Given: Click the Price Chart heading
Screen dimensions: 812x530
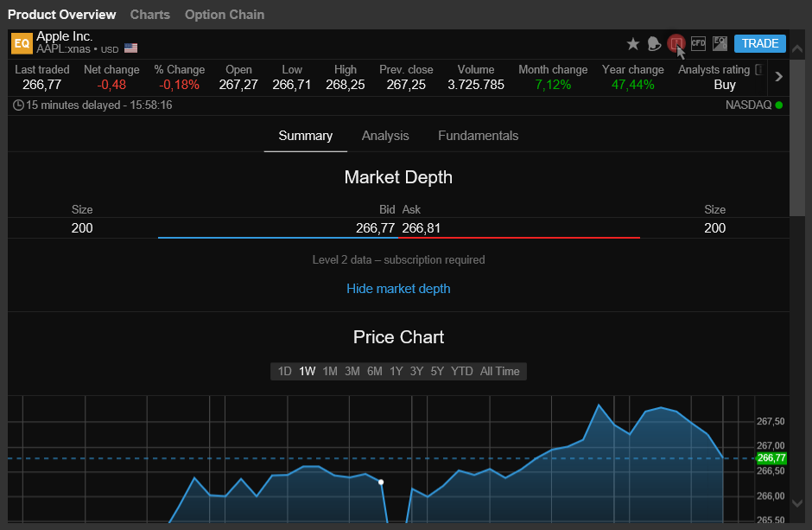Looking at the screenshot, I should pyautogui.click(x=398, y=338).
